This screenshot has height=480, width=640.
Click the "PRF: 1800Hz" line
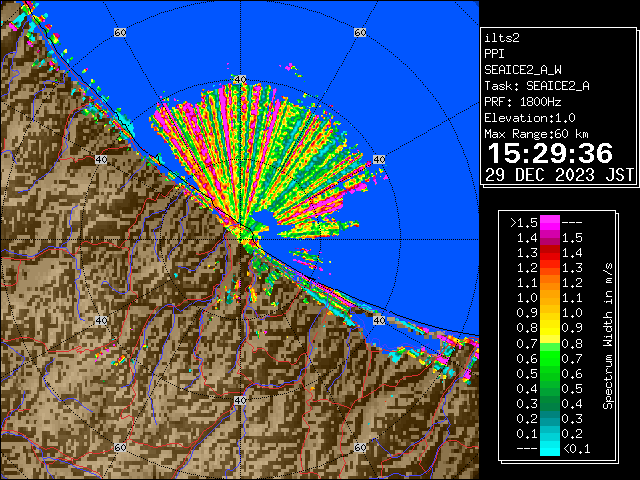tap(523, 102)
